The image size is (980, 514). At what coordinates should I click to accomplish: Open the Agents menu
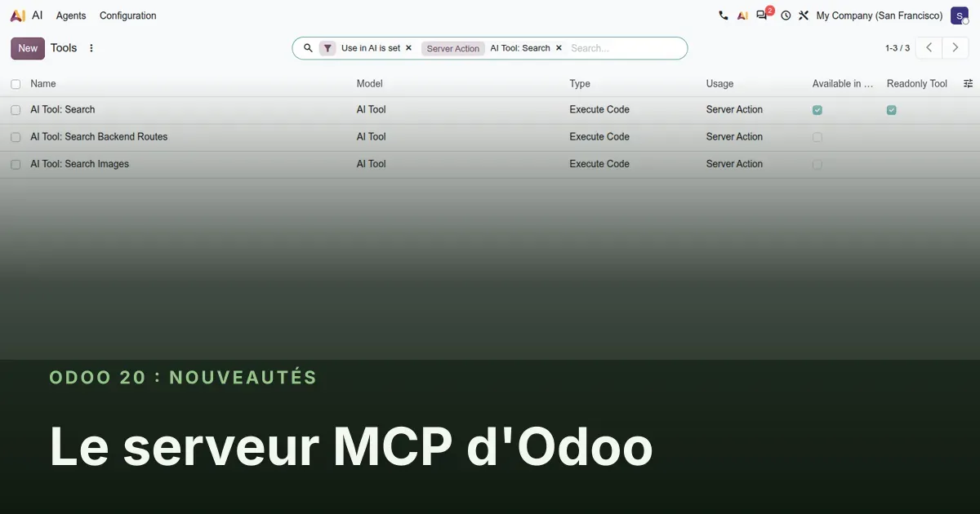71,16
